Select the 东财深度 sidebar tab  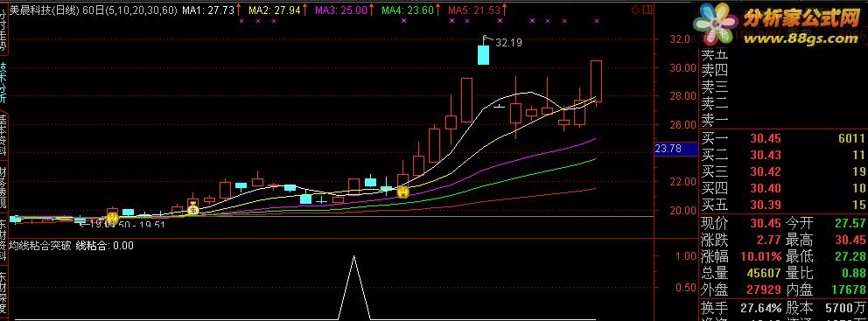(x=3, y=293)
